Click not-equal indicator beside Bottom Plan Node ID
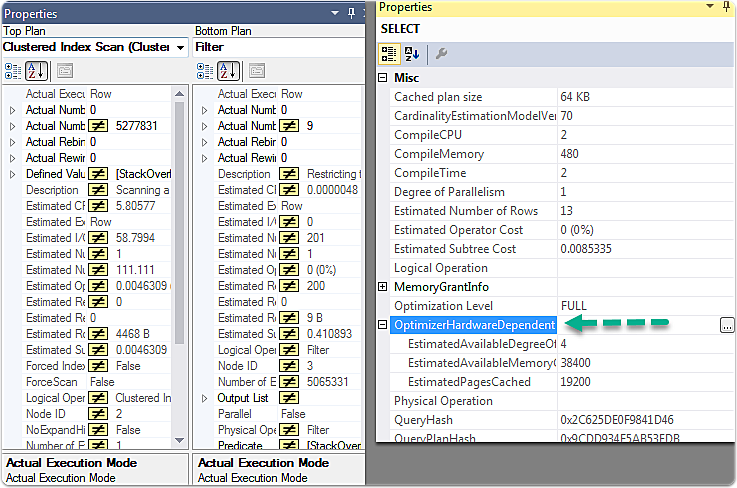Viewport: 737px width, 488px height. point(289,366)
